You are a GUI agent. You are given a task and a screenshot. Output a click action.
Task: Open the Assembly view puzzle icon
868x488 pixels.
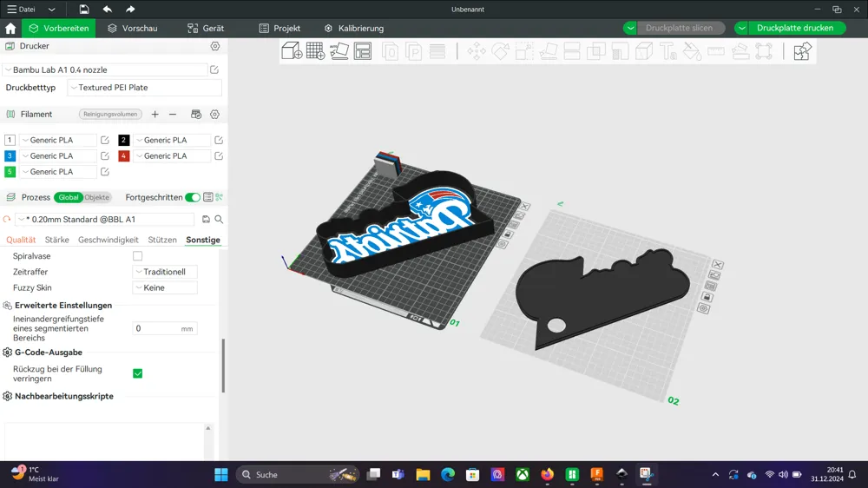coord(802,51)
